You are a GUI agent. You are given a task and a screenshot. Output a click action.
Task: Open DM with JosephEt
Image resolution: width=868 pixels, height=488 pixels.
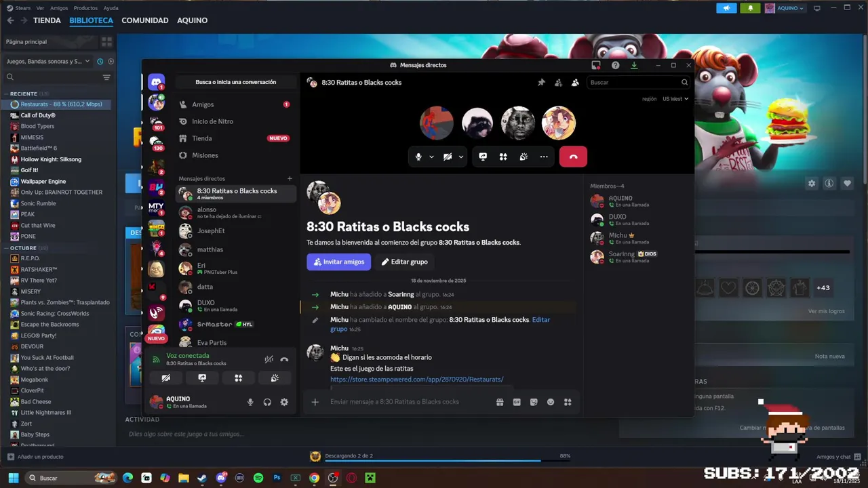[236, 231]
